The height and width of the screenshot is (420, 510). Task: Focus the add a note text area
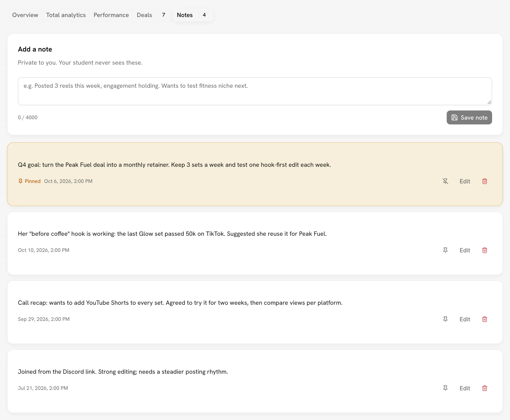pos(255,91)
